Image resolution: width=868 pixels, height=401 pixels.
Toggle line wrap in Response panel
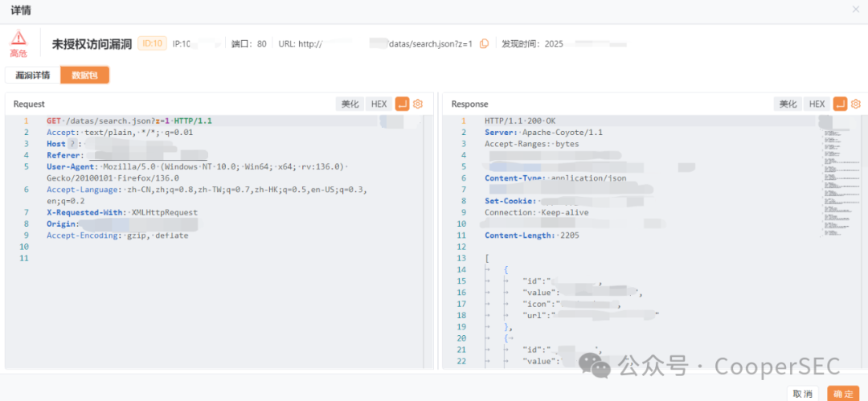840,104
